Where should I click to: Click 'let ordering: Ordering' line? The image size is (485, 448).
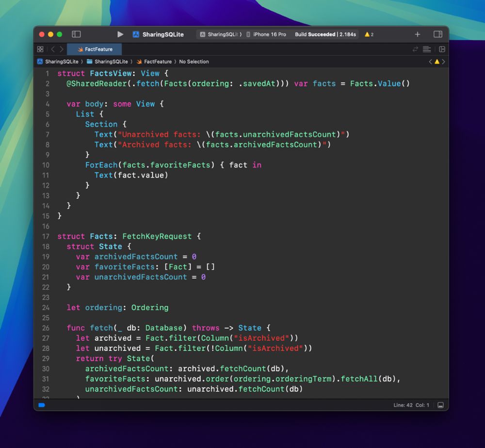click(117, 307)
